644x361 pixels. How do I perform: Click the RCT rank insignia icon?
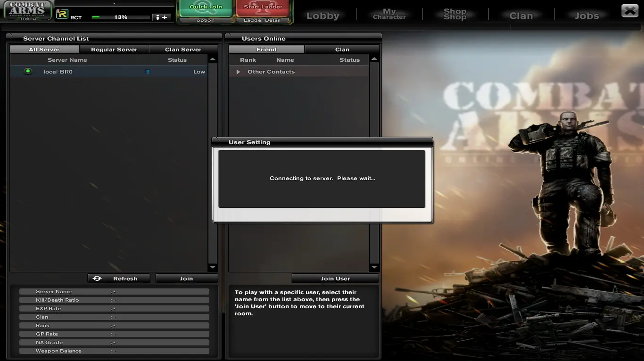tap(62, 14)
